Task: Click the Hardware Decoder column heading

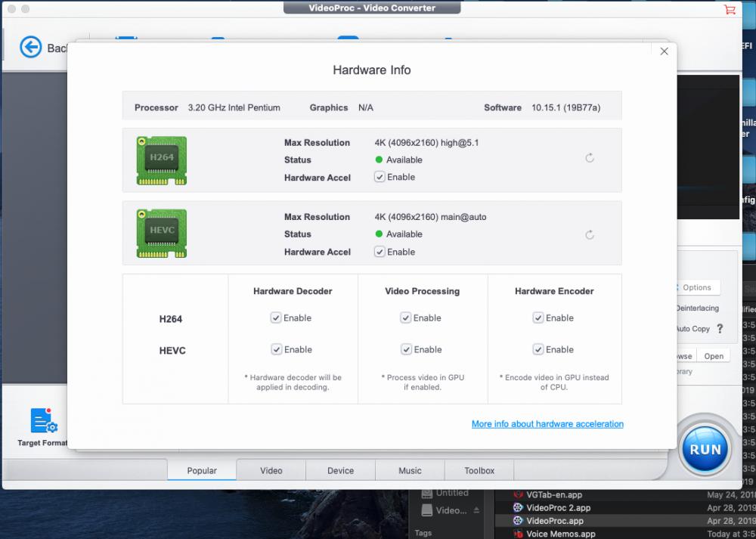Action: pyautogui.click(x=293, y=291)
